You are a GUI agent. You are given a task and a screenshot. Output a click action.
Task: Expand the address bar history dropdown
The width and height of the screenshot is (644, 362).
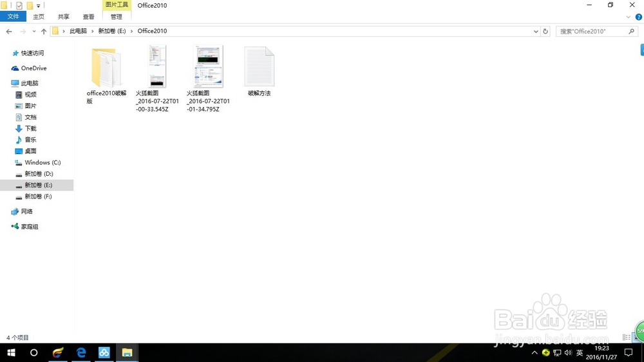[536, 31]
